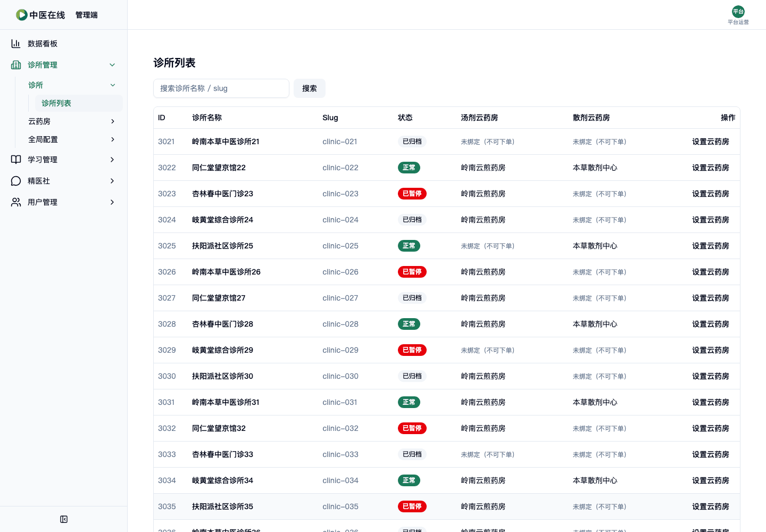Image resolution: width=766 pixels, height=532 pixels.
Task: Open the 全局配置 menu item
Action: click(72, 139)
